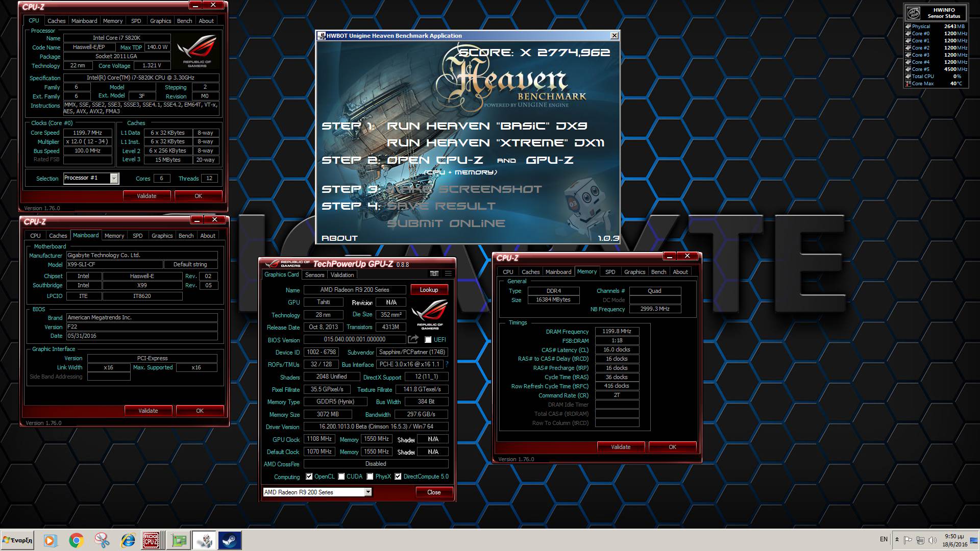This screenshot has height=551, width=980.
Task: Open the Snipping Tool taskbar icon
Action: pyautogui.click(x=102, y=540)
